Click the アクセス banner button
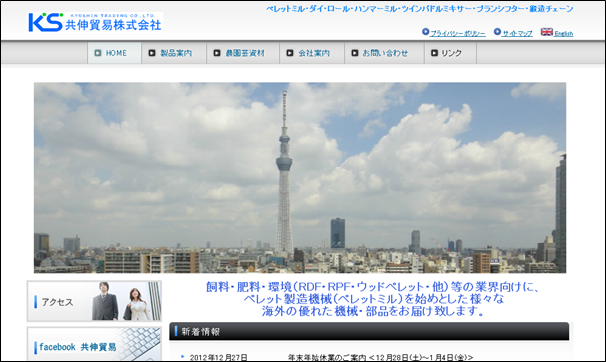Viewport: 606px width, 362px height. coord(94,301)
